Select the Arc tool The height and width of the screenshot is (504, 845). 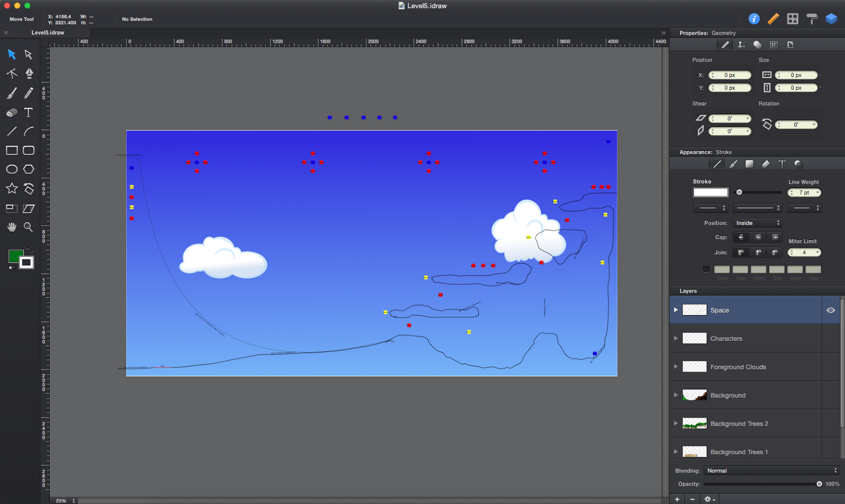tap(29, 131)
